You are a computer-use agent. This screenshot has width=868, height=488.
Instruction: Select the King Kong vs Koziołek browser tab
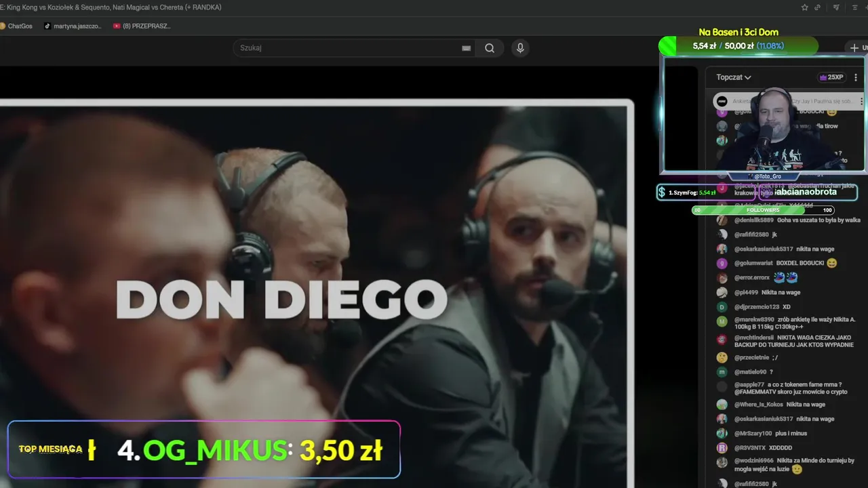(112, 7)
